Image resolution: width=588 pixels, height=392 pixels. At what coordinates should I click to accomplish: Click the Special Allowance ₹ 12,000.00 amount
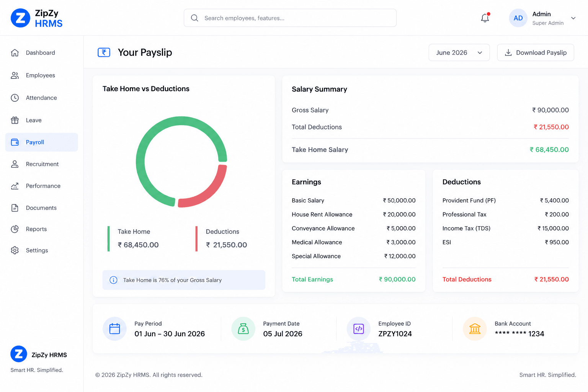[400, 256]
